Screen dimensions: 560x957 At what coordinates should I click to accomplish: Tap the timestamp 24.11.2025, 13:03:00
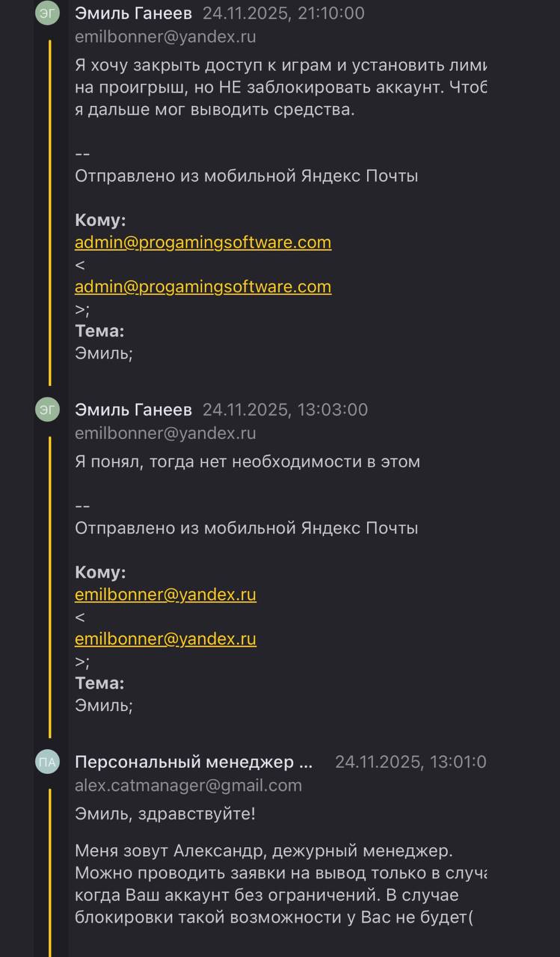[x=285, y=410]
